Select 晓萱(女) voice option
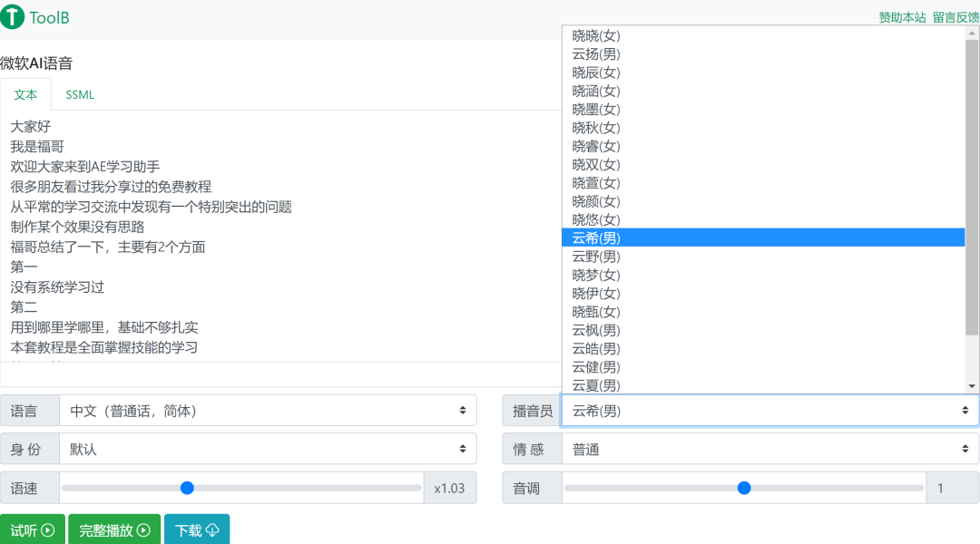The height and width of the screenshot is (544, 980). 763,183
